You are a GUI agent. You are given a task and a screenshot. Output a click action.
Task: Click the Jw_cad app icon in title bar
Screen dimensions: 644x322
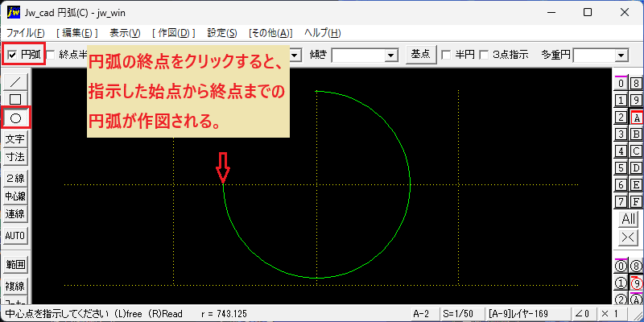click(x=14, y=13)
